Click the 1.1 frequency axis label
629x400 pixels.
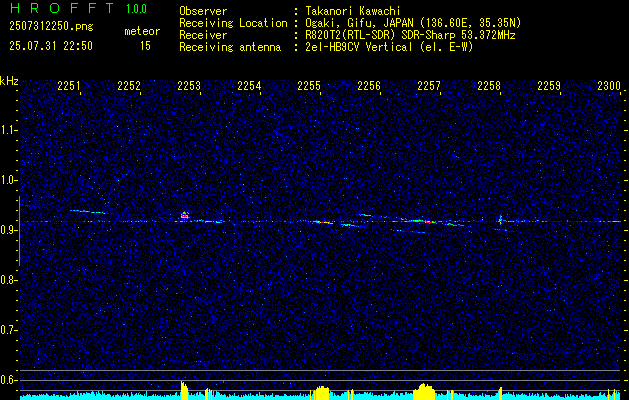(8, 130)
